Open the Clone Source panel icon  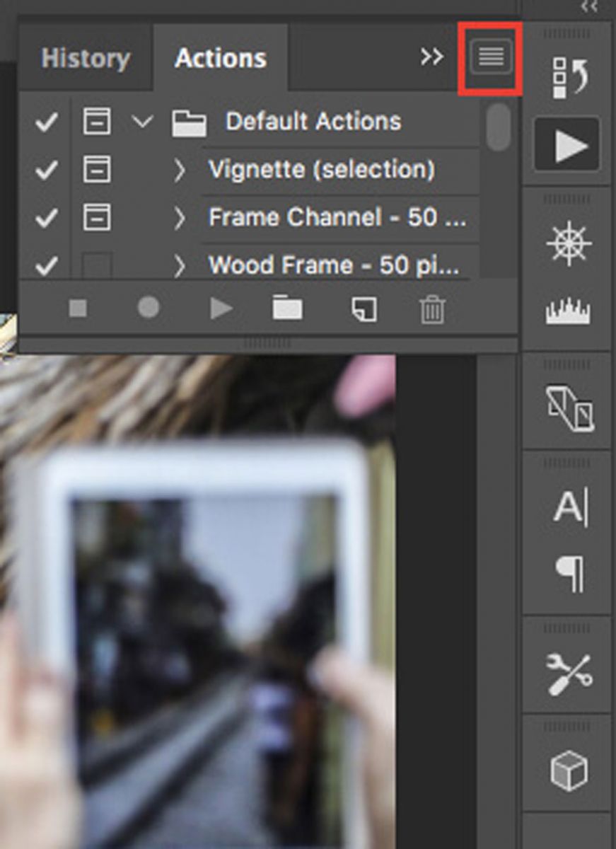(569, 409)
